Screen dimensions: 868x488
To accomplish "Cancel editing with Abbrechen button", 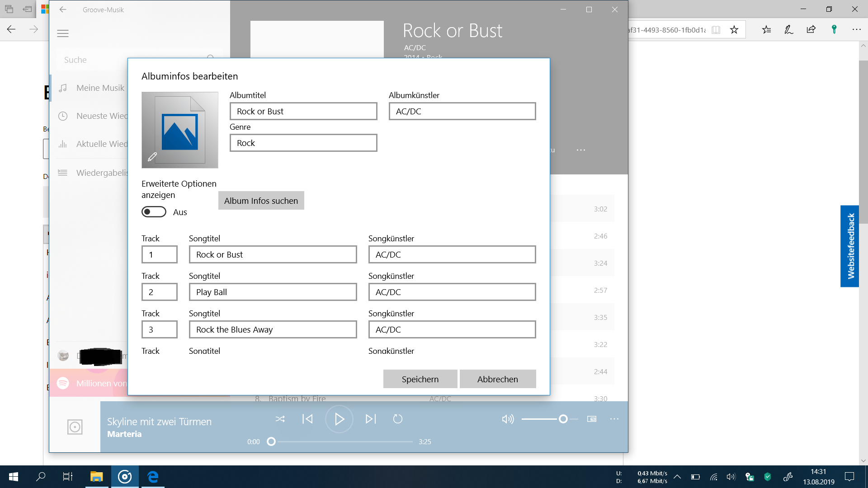I will click(498, 379).
